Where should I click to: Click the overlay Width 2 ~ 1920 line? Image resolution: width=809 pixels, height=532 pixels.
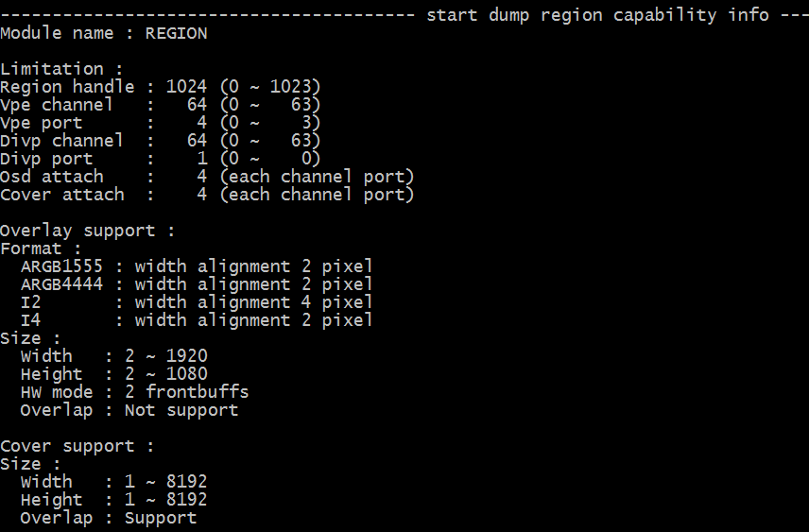114,356
